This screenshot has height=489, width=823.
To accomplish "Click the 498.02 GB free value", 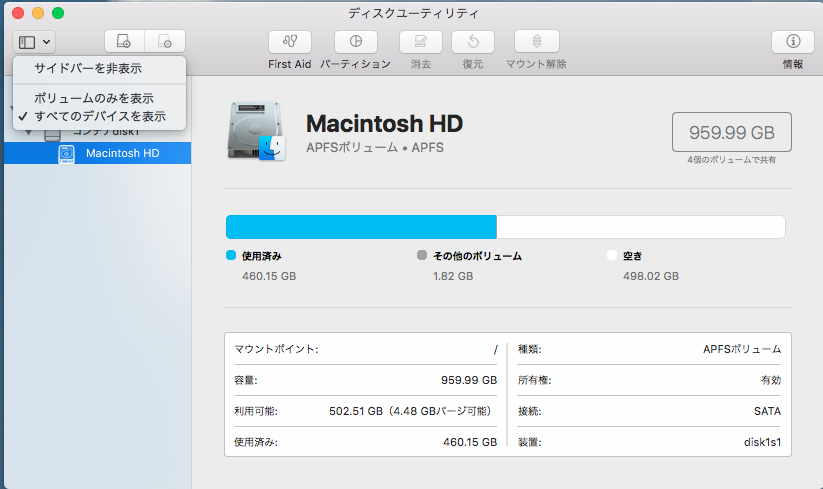I will pyautogui.click(x=651, y=276).
